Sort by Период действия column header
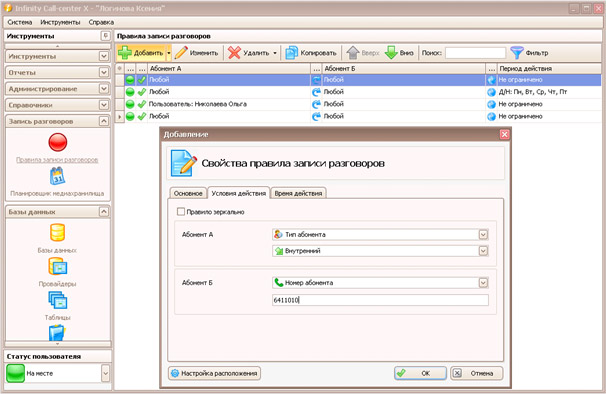 point(549,68)
